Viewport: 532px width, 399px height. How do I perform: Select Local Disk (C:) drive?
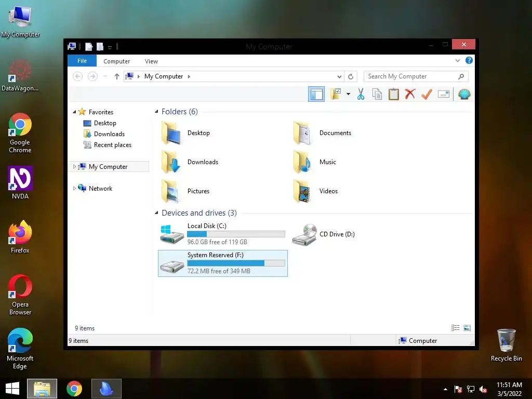[x=222, y=234]
